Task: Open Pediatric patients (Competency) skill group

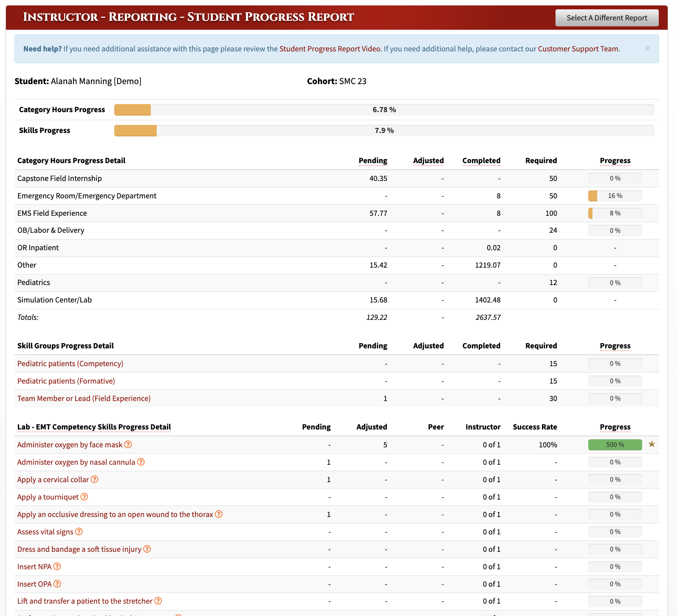Action: pyautogui.click(x=71, y=364)
